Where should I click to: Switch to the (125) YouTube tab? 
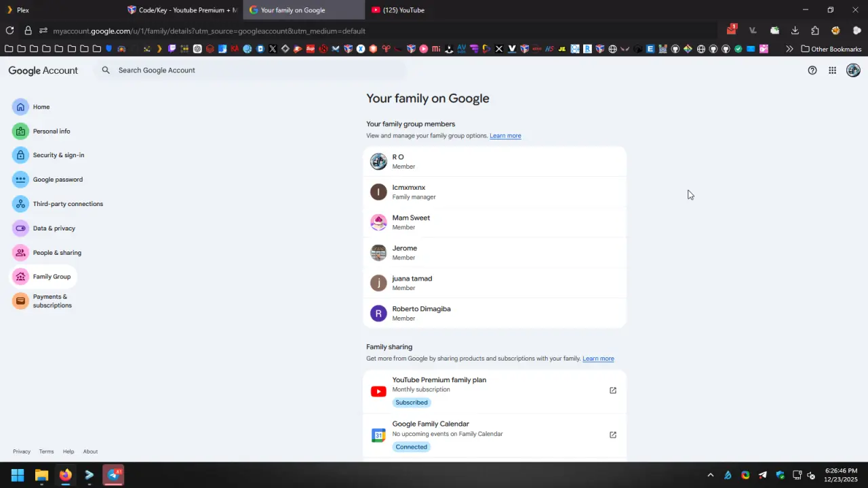tap(425, 10)
